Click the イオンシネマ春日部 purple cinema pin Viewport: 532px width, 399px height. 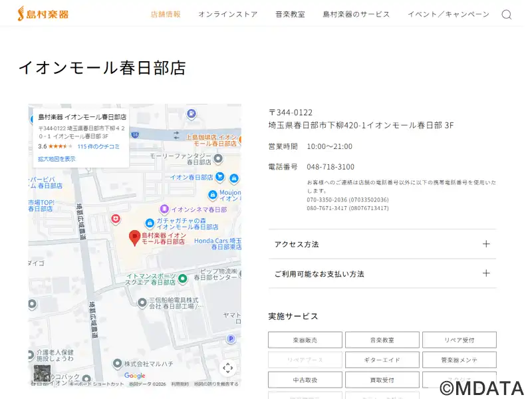[x=164, y=209]
